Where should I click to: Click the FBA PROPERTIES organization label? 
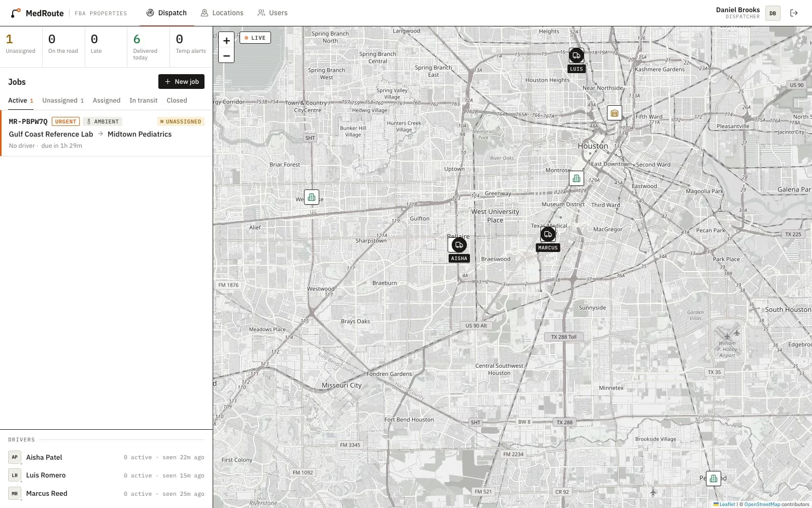101,13
